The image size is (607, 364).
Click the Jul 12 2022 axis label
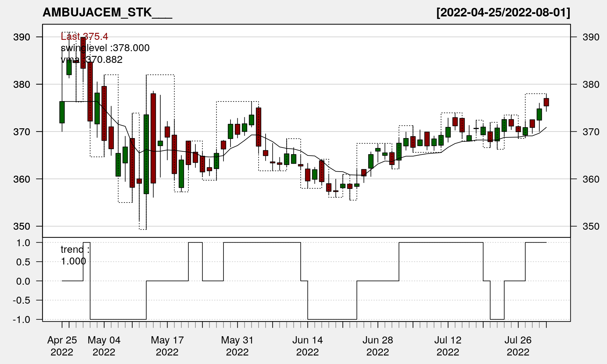(x=448, y=346)
